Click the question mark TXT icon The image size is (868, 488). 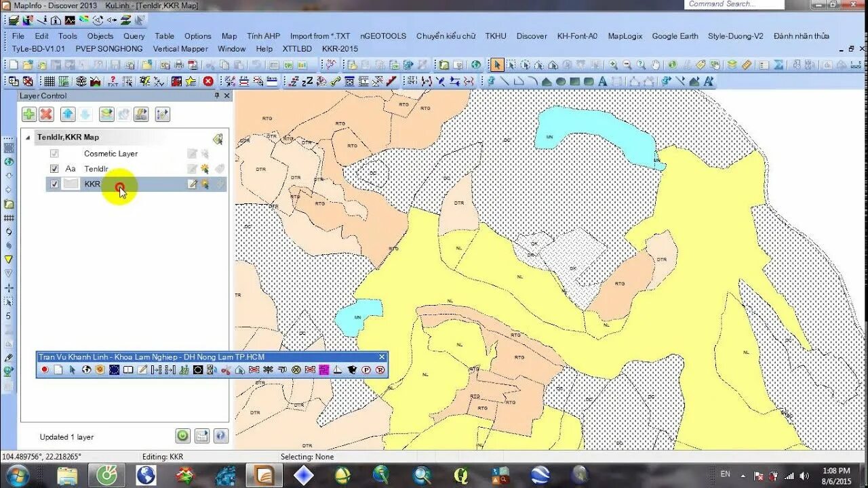[113, 81]
